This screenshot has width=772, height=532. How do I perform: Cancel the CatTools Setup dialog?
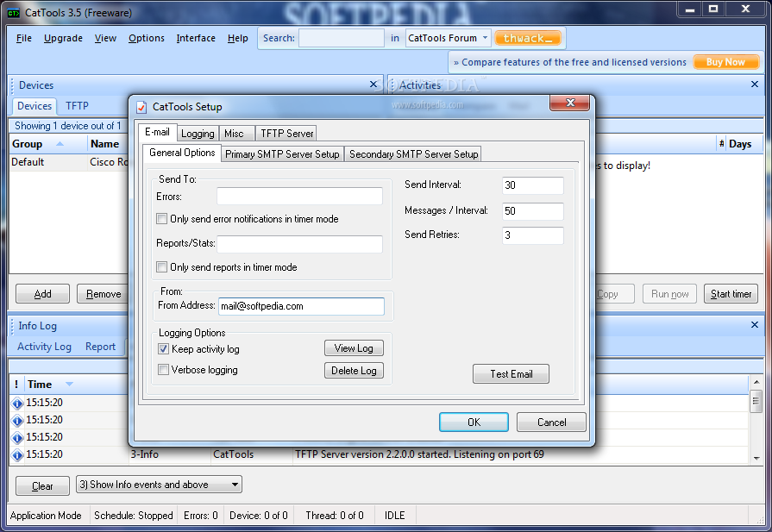point(551,422)
